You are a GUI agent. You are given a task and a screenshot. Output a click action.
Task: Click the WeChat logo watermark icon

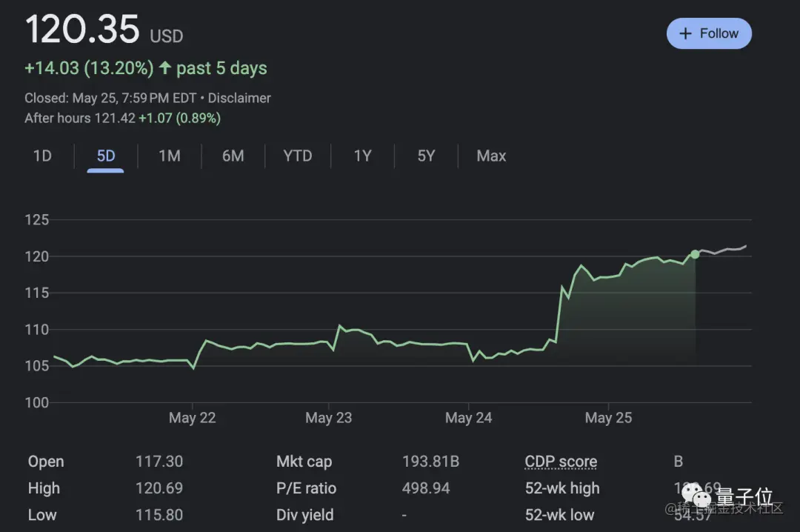pos(700,496)
